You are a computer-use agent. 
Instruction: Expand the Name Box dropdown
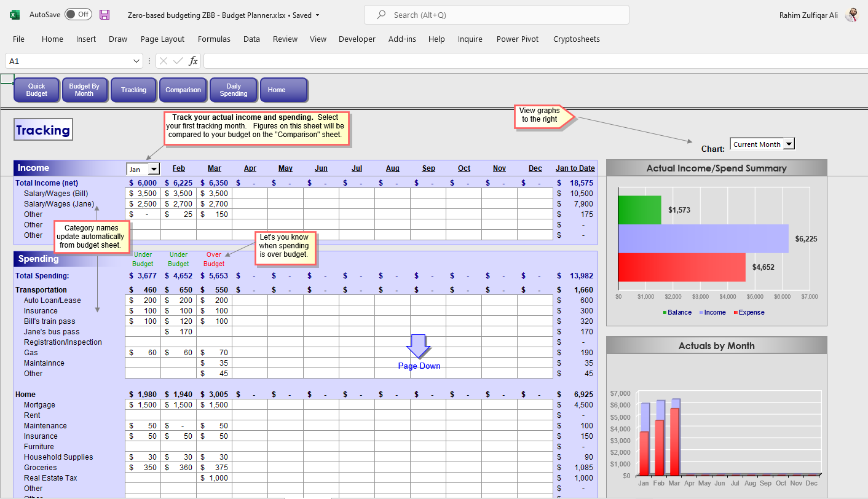(136, 61)
